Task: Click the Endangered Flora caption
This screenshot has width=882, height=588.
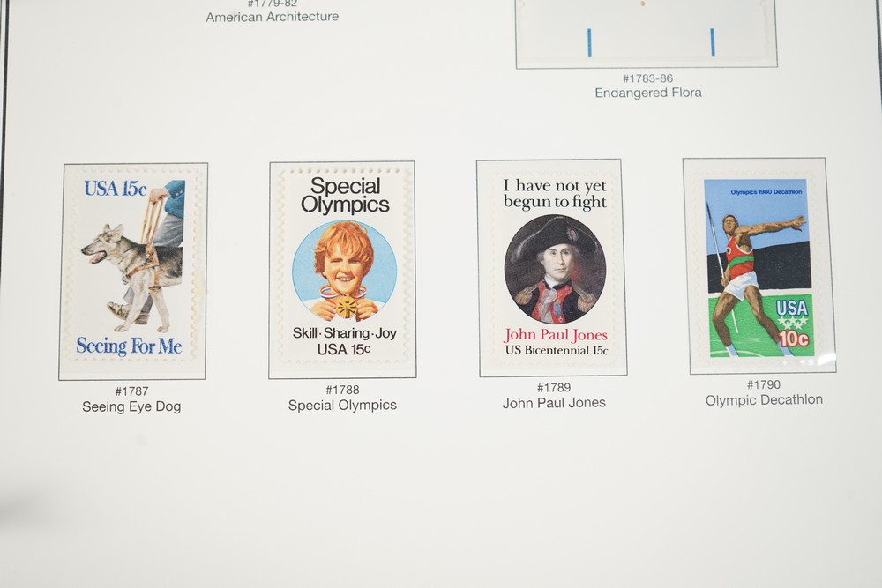Action: click(648, 93)
